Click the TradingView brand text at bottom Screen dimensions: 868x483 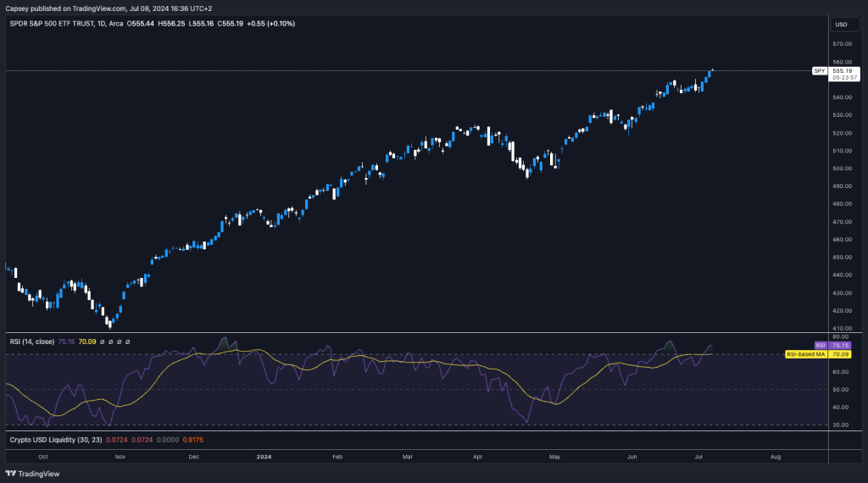point(42,475)
